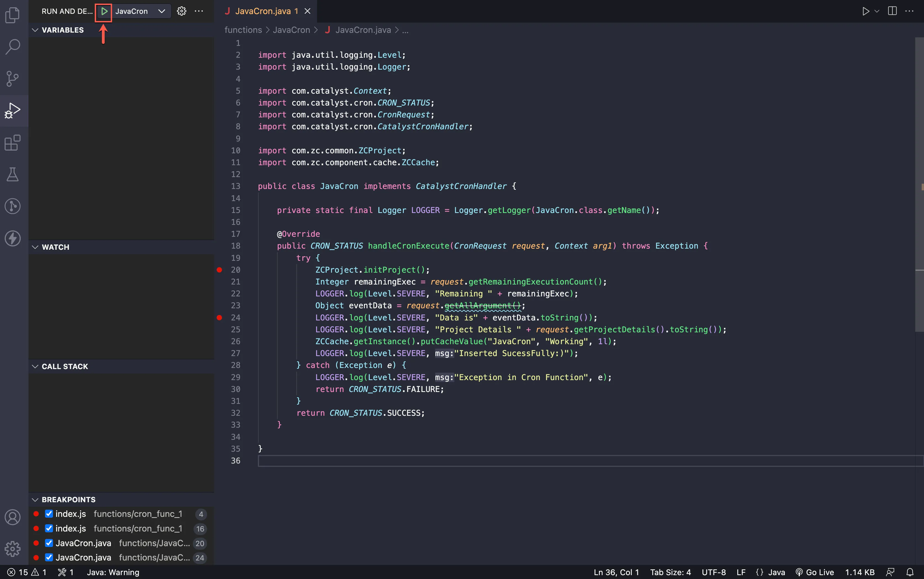Open Run and Debug more actions menu
The image size is (924, 579).
pyautogui.click(x=199, y=11)
